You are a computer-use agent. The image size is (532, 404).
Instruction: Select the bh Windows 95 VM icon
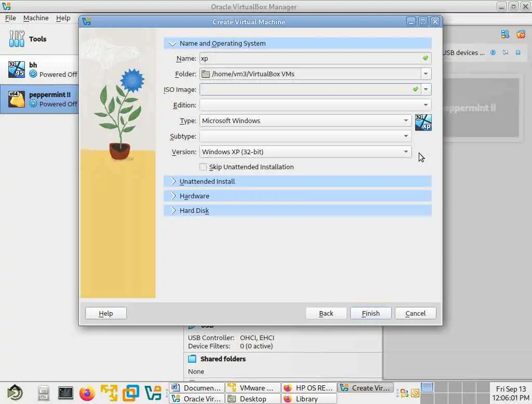[16, 69]
